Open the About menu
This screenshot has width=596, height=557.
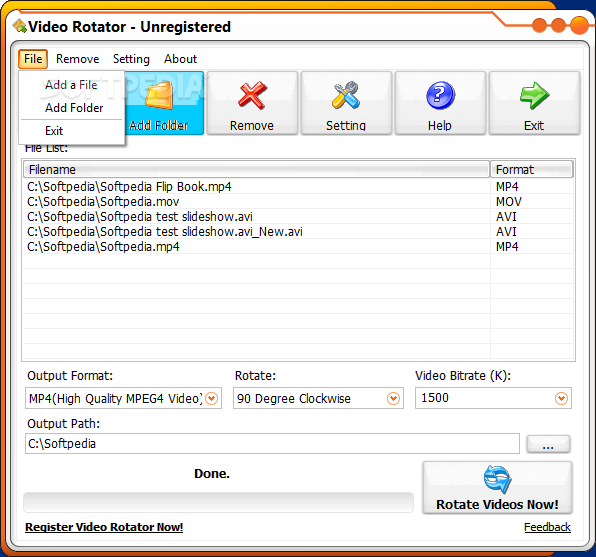[181, 59]
